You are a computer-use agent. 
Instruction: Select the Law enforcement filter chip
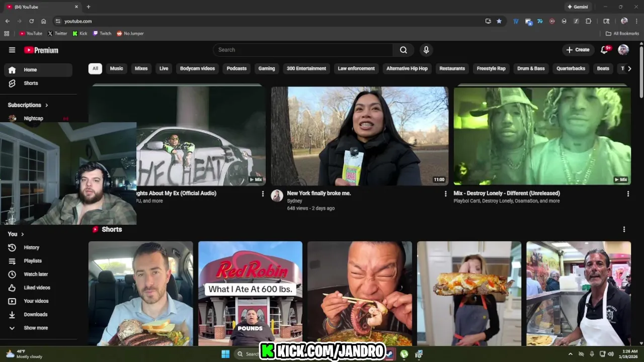coord(356,68)
